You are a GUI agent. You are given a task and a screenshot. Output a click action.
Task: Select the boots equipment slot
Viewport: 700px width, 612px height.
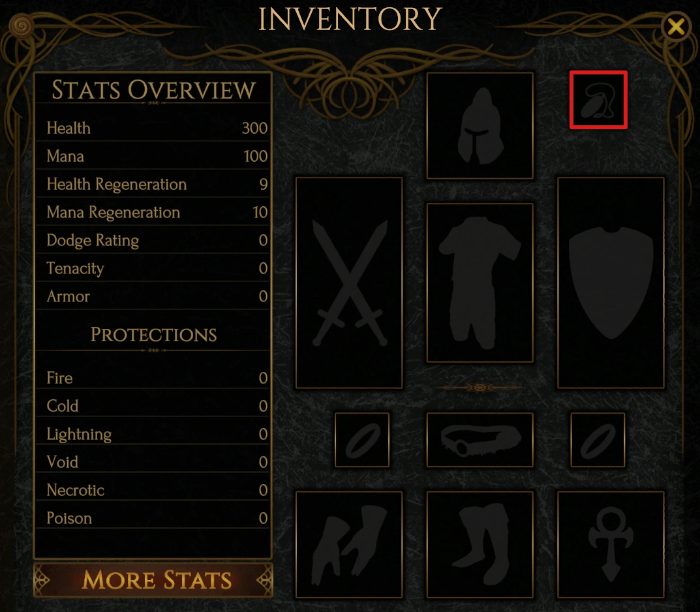click(x=480, y=545)
